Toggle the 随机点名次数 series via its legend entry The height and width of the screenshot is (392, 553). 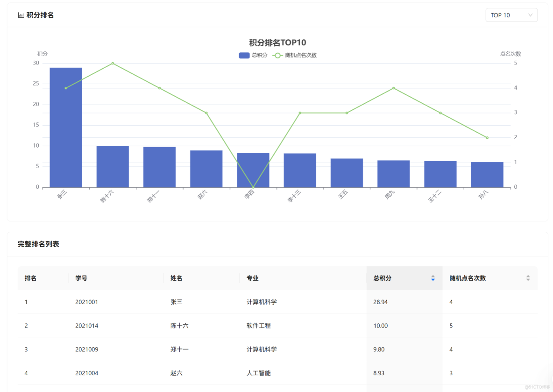pos(296,55)
